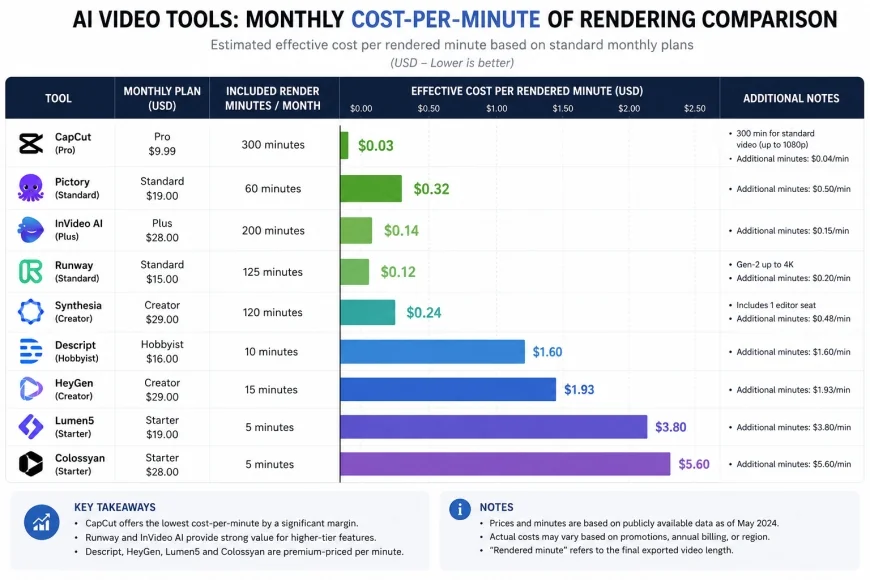Viewport: 870px width, 580px height.
Task: Click the $2.50 axis label
Action: (x=695, y=108)
